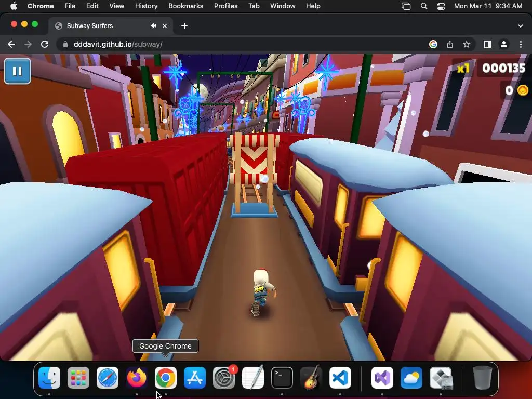
Task: Open the Trash in the dock
Action: click(483, 378)
